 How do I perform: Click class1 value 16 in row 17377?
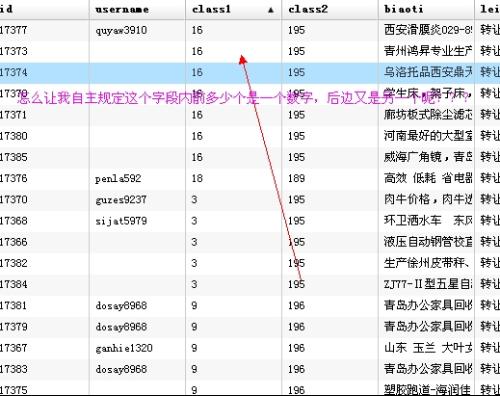point(197,30)
